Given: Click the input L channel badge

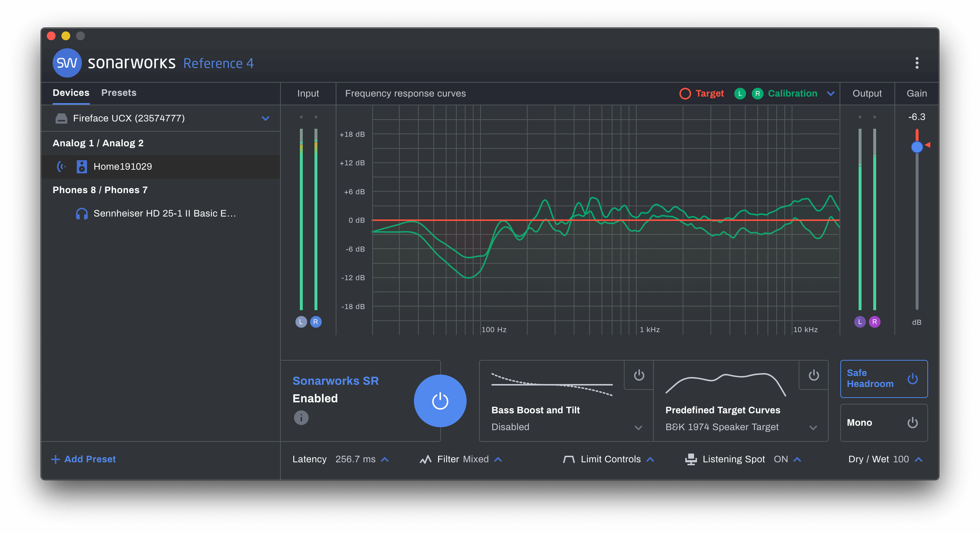Looking at the screenshot, I should [x=301, y=321].
